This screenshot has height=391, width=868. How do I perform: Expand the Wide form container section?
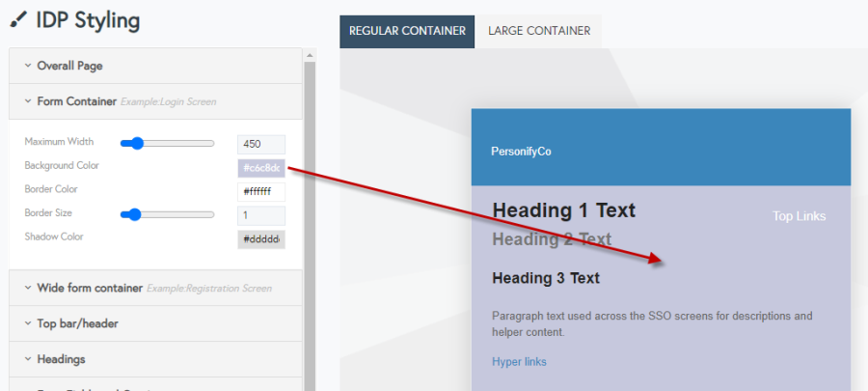(155, 288)
